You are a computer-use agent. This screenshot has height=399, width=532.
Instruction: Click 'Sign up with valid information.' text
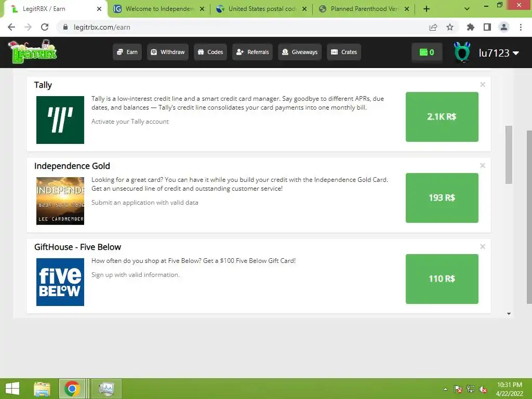click(x=136, y=275)
